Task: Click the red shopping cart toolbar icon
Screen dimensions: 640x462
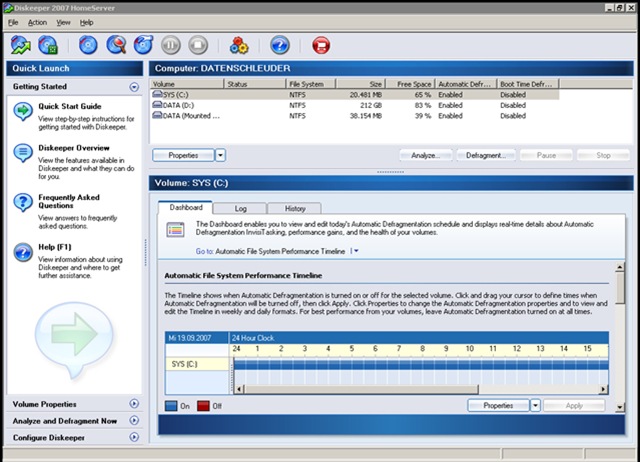Action: click(x=321, y=45)
